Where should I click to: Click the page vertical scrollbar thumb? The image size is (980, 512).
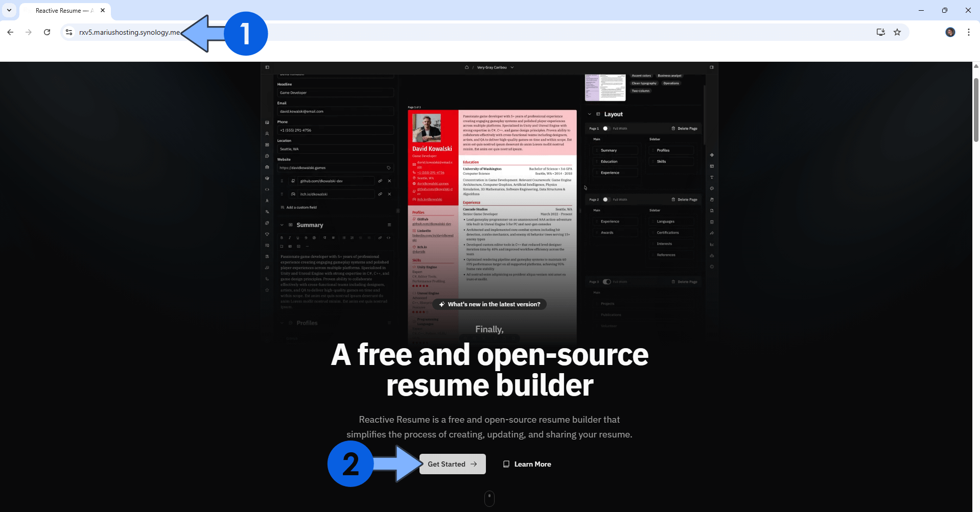975,110
